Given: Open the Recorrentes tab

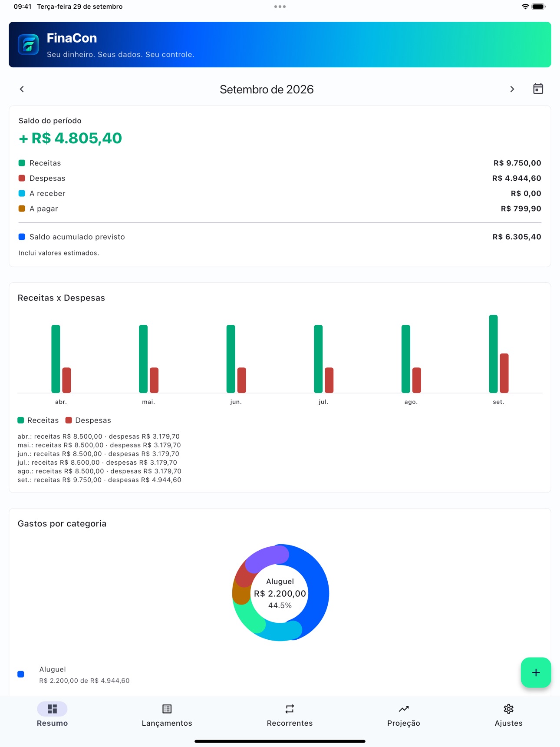Looking at the screenshot, I should [290, 715].
